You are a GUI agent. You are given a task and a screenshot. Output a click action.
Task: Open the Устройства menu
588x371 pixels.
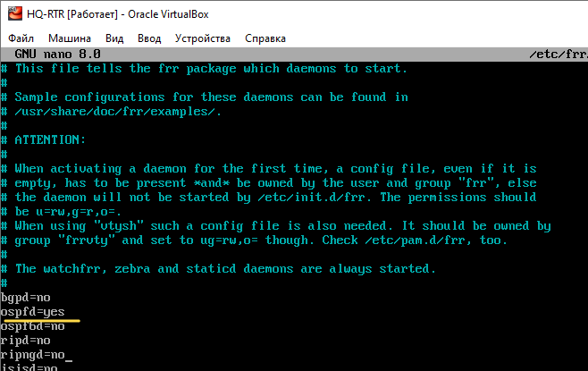pos(203,38)
